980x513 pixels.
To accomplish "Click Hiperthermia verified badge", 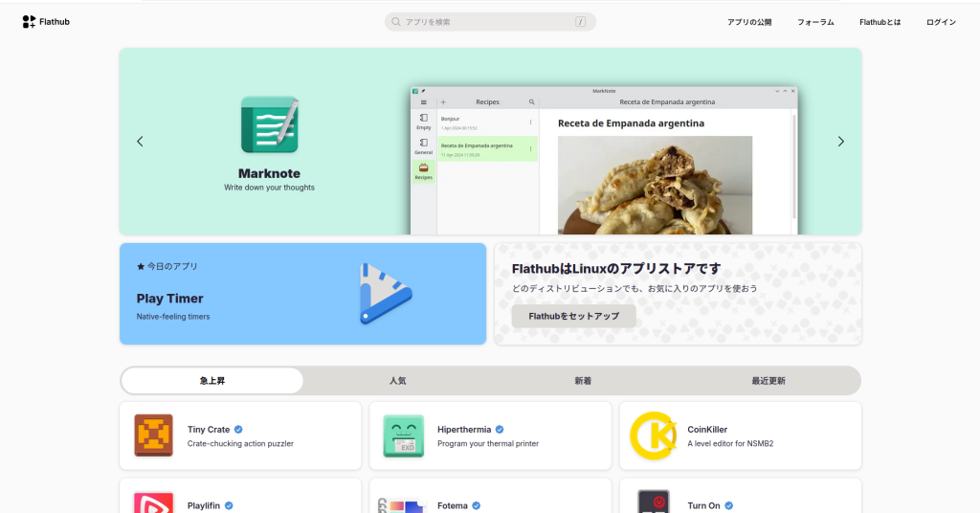I will point(500,430).
